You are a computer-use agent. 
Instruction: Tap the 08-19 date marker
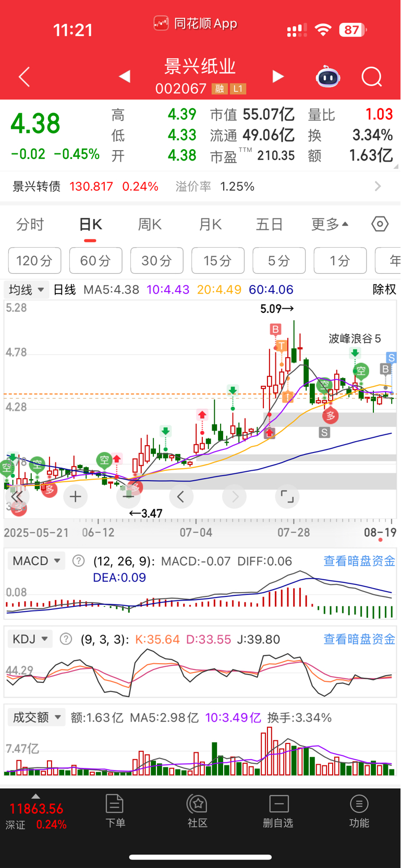click(380, 532)
